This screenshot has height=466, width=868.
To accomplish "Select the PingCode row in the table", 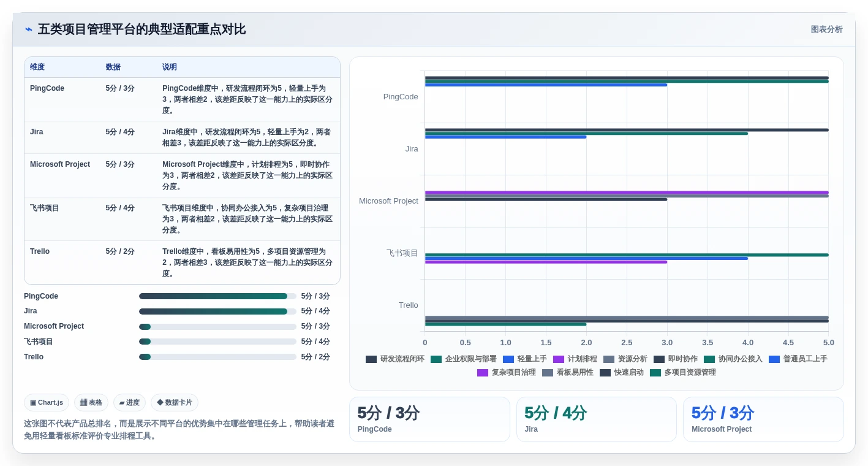I will [x=182, y=99].
